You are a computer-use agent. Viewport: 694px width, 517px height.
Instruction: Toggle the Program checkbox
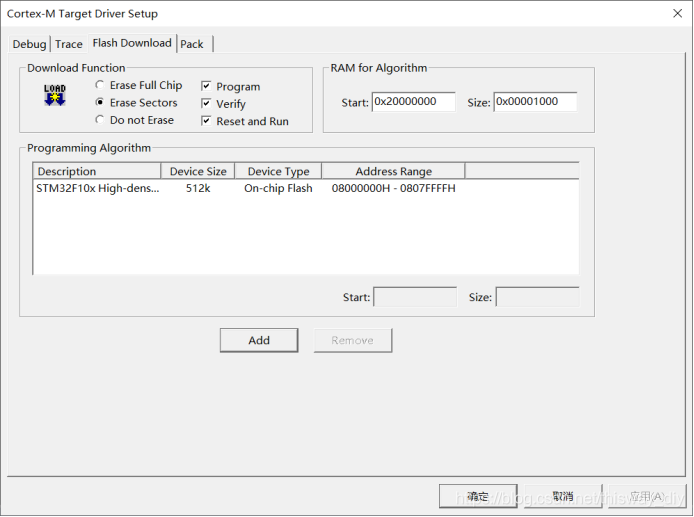click(x=206, y=86)
